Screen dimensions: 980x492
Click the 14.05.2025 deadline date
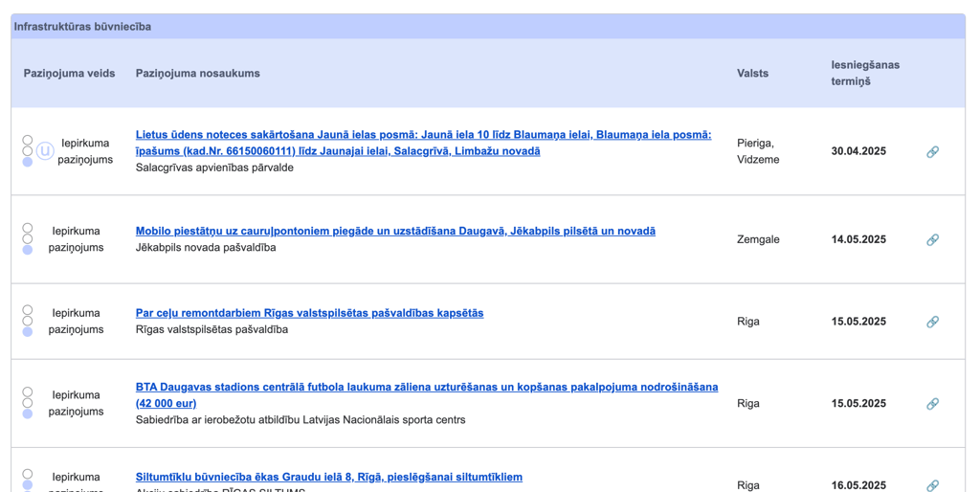858,239
